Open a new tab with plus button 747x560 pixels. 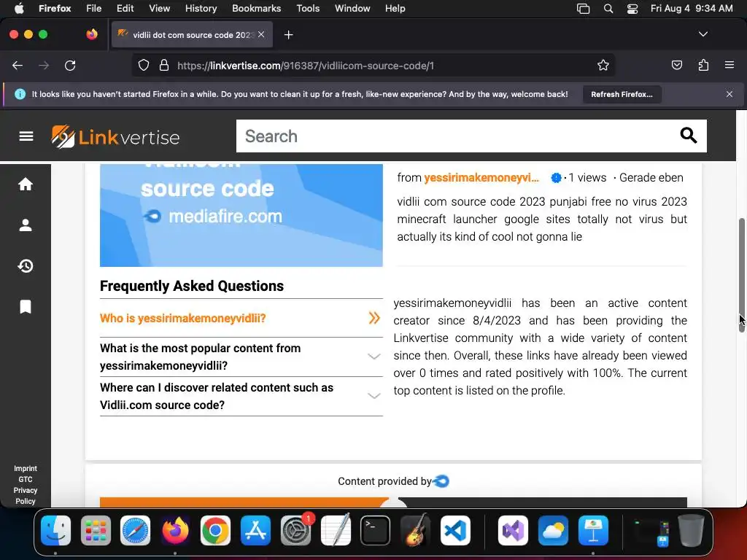tap(288, 35)
